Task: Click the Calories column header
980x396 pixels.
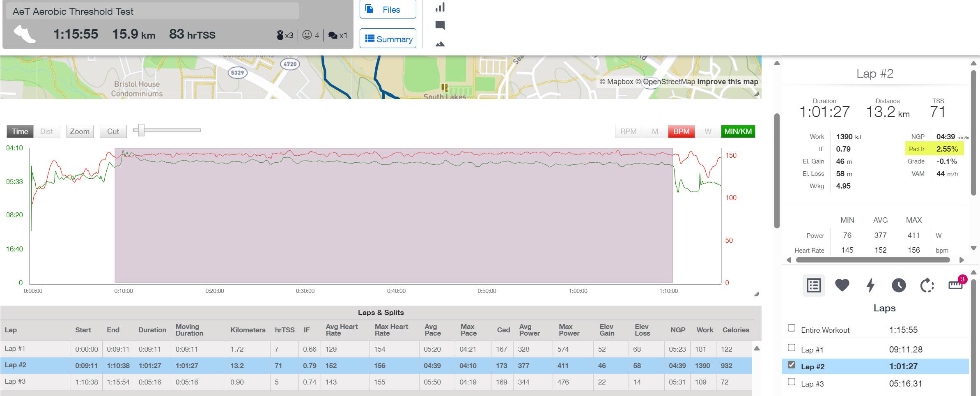Action: click(x=736, y=330)
